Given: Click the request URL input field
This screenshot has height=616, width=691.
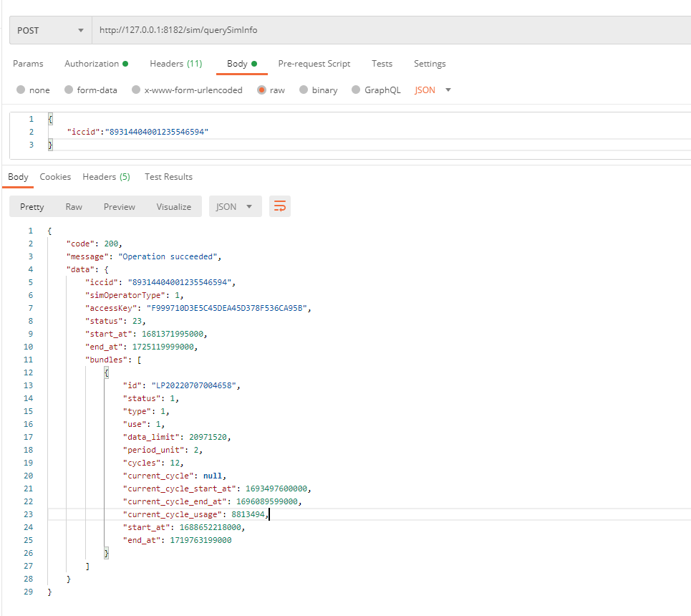Looking at the screenshot, I should click(387, 31).
